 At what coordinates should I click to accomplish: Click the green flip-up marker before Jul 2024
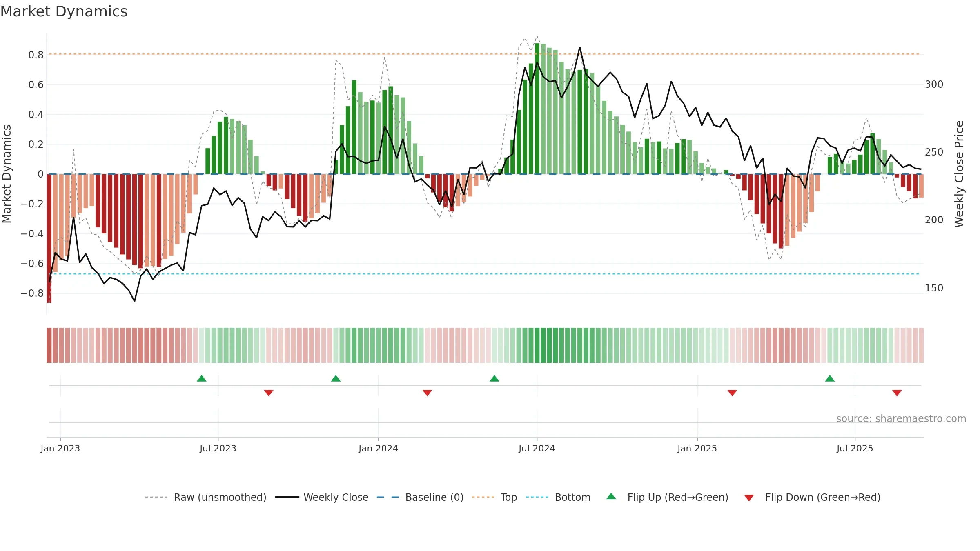pyautogui.click(x=494, y=378)
